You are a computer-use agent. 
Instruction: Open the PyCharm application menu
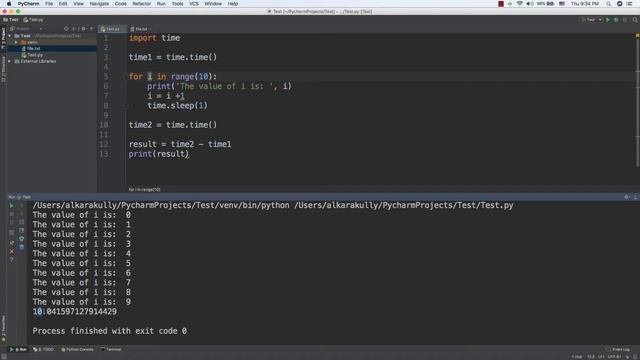pyautogui.click(x=28, y=4)
